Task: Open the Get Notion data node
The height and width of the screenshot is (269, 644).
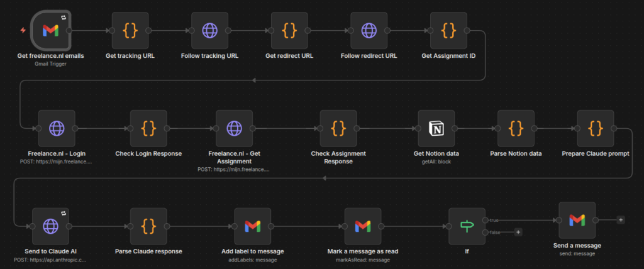Action: click(436, 128)
